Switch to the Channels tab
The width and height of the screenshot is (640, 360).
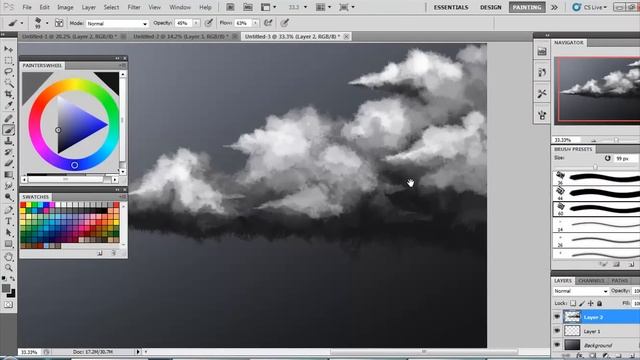pyautogui.click(x=591, y=281)
